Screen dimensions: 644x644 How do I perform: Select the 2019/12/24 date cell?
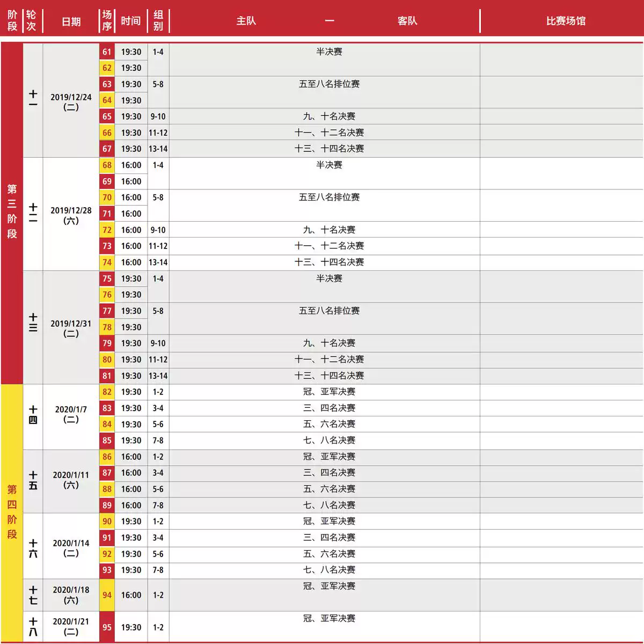(71, 101)
